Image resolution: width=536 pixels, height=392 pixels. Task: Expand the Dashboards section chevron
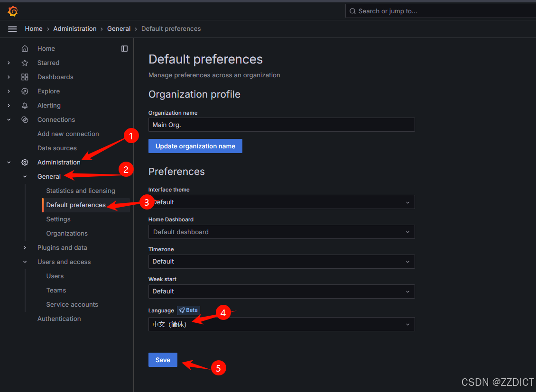(x=9, y=77)
